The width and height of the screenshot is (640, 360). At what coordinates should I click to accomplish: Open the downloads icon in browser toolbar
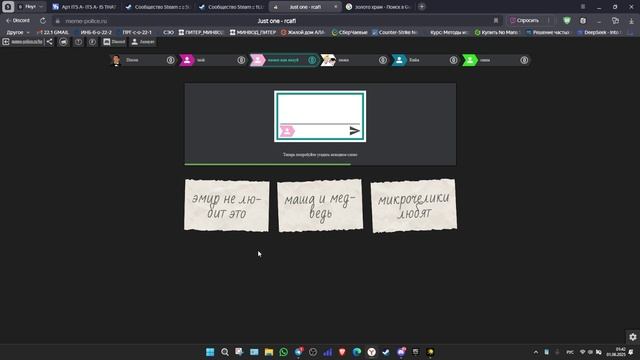point(631,20)
